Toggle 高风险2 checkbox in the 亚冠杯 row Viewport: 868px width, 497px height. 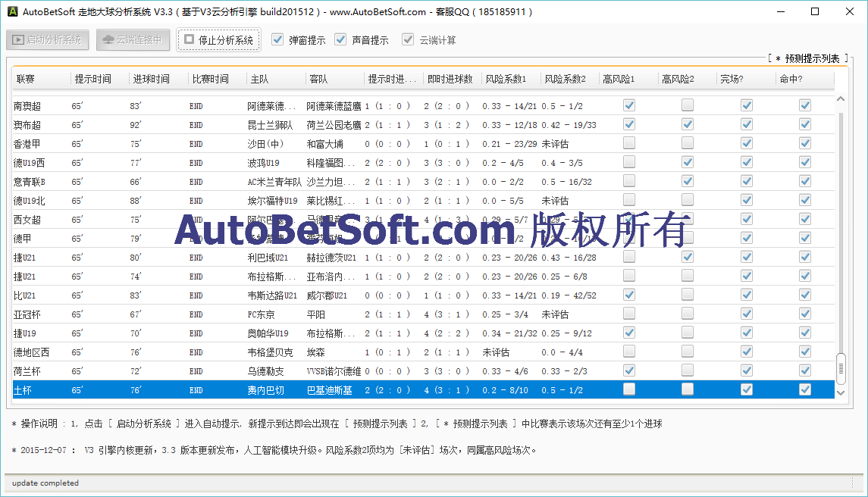click(688, 314)
